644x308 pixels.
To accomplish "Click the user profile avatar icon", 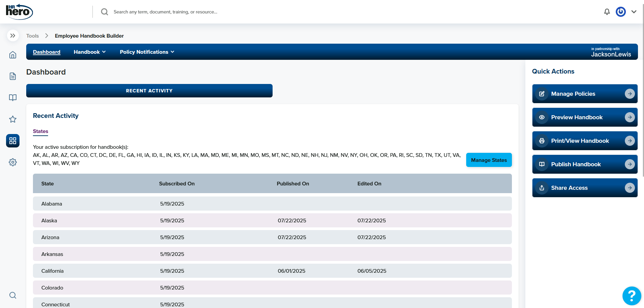I will [620, 12].
